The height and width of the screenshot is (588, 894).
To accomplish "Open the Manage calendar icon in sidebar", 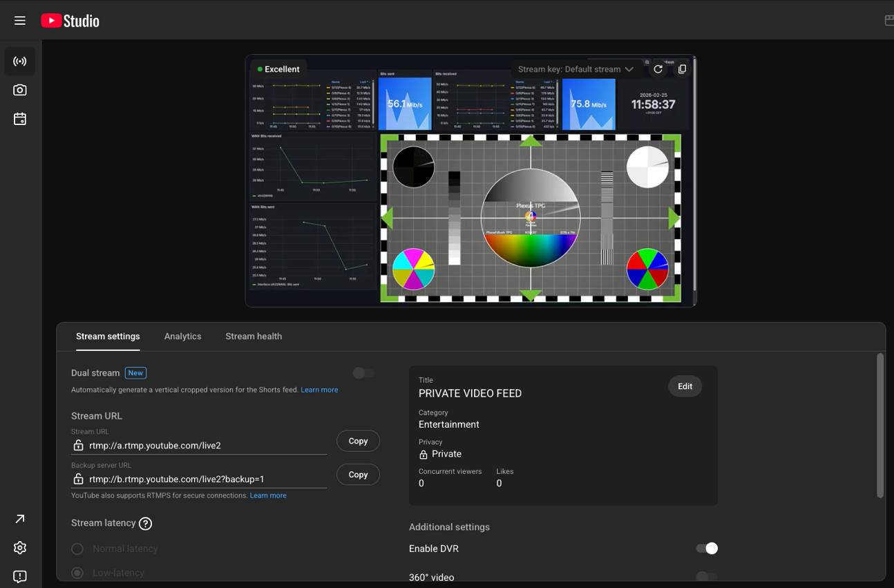I will pyautogui.click(x=20, y=120).
